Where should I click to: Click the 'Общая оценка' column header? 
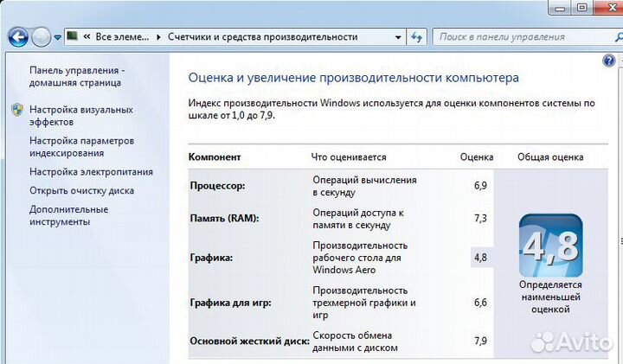pos(550,157)
